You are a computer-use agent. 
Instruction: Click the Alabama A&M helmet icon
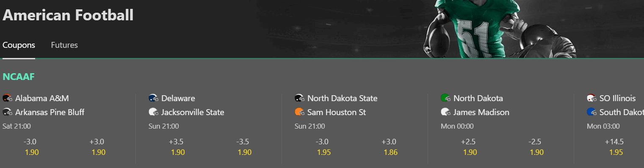point(7,98)
